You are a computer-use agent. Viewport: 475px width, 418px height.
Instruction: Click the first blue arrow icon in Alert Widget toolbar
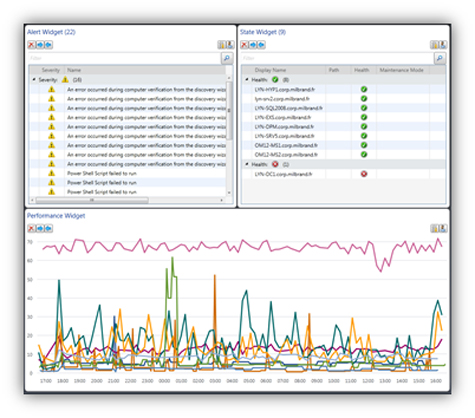tap(40, 45)
